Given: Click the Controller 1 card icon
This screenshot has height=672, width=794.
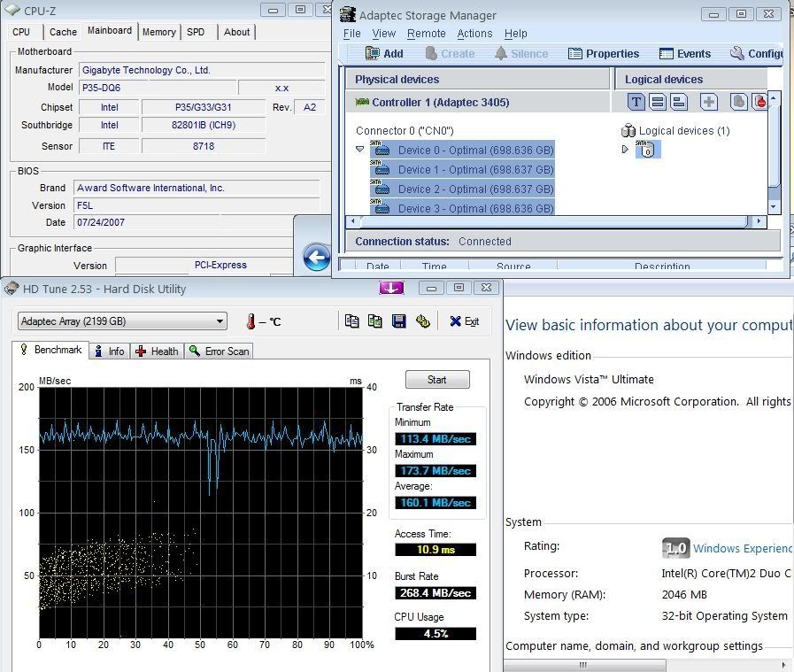Looking at the screenshot, I should [x=362, y=103].
